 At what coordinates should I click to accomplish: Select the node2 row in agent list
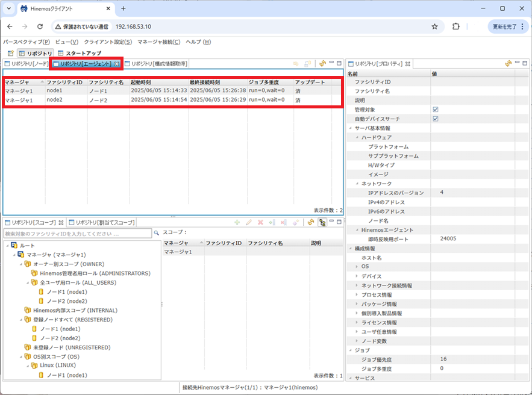tap(173, 100)
